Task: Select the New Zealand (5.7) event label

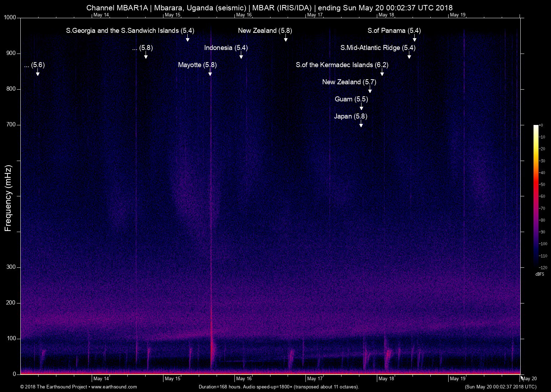Action: pyautogui.click(x=349, y=82)
